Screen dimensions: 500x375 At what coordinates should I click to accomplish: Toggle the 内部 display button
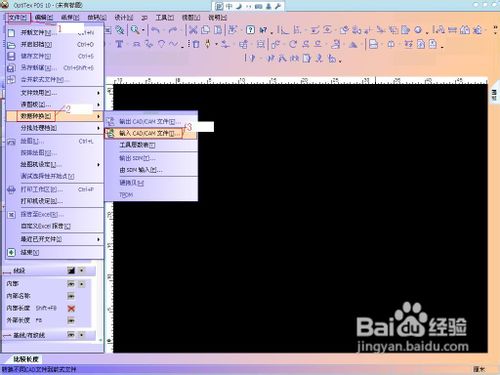pyautogui.click(x=71, y=284)
